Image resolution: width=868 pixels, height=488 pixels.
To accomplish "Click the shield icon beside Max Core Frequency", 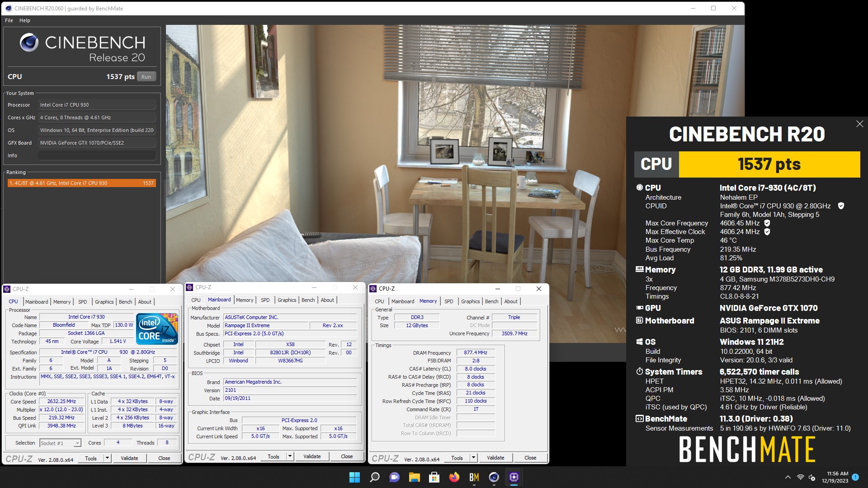I will [767, 223].
